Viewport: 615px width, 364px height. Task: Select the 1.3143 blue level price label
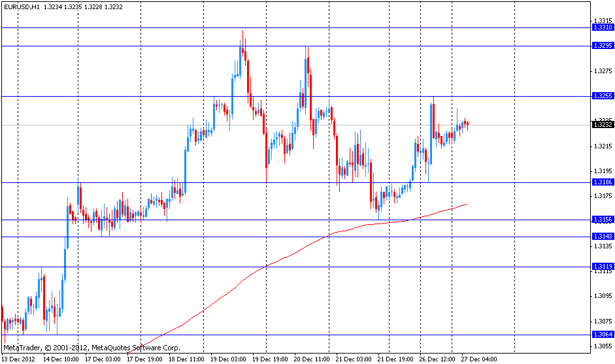point(603,236)
